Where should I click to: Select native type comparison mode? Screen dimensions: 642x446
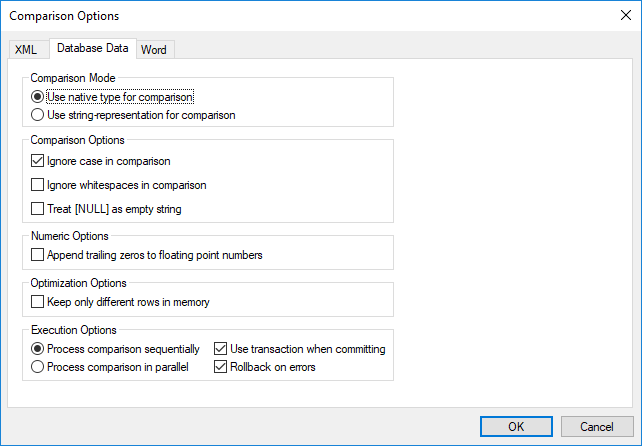(x=38, y=98)
